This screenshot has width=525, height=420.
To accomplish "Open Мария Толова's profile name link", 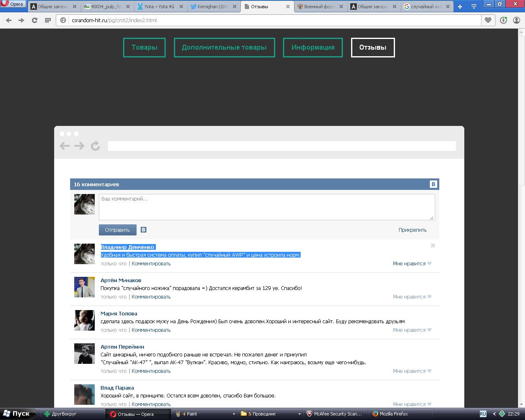I will (x=119, y=313).
